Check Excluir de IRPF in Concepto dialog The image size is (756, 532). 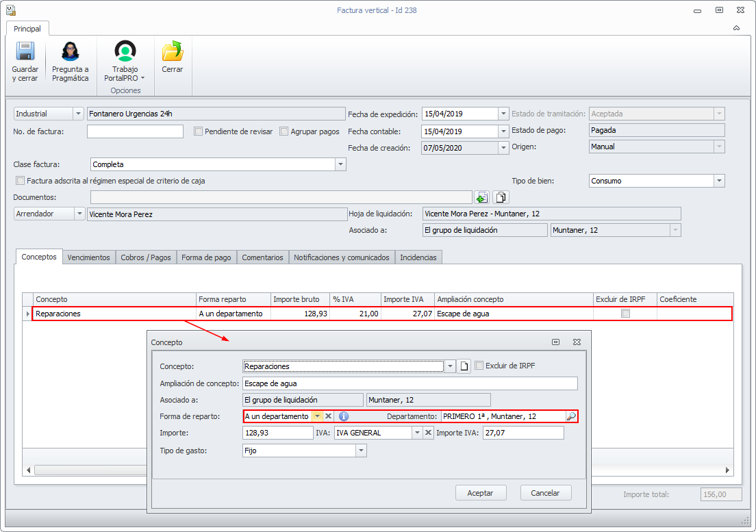pos(479,365)
